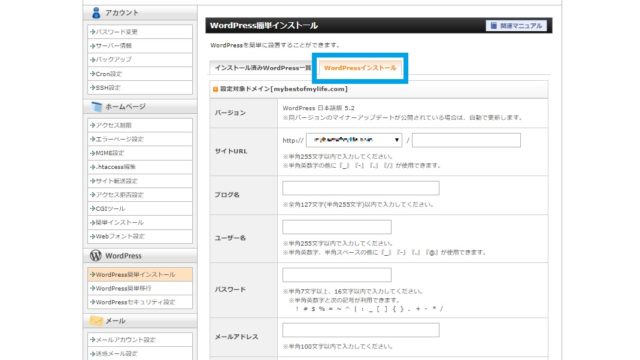
Task: Go to バックアップ in sidebar
Action: pyautogui.click(x=140, y=60)
